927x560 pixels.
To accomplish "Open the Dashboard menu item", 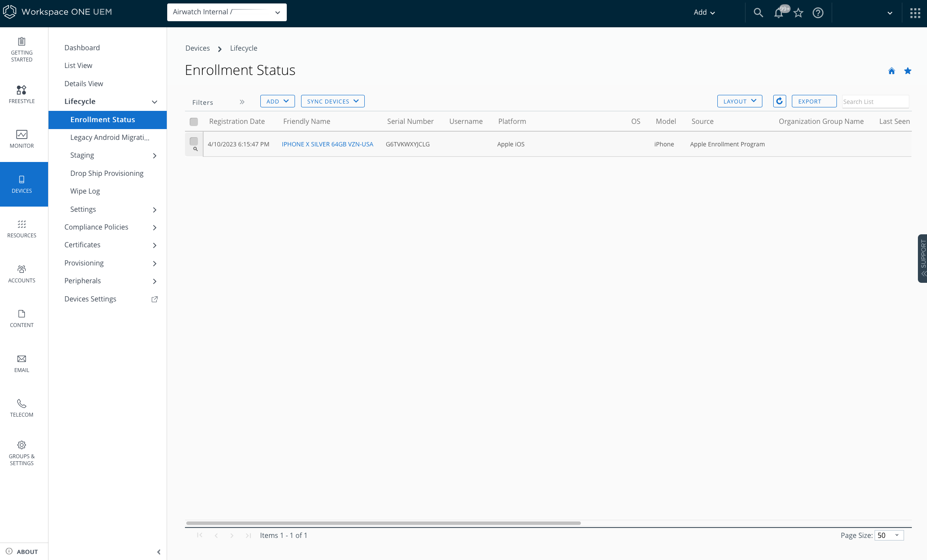I will click(82, 48).
